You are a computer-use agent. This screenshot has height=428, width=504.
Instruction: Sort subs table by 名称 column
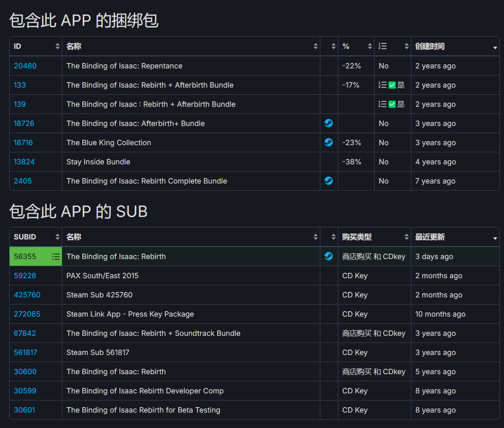pyautogui.click(x=191, y=237)
